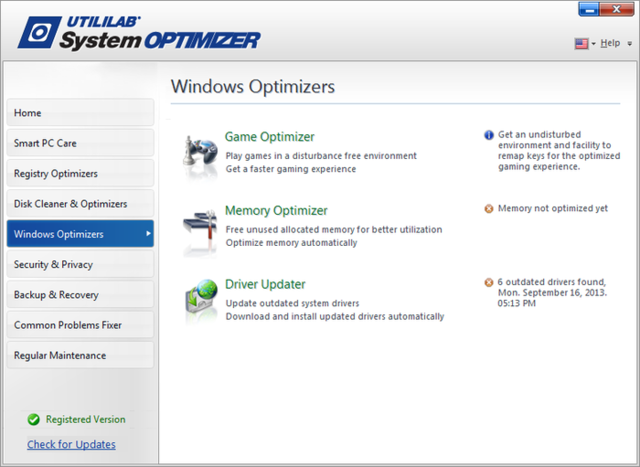This screenshot has width=640, height=467.
Task: Select Common Problems Fixer
Action: pyautogui.click(x=80, y=325)
